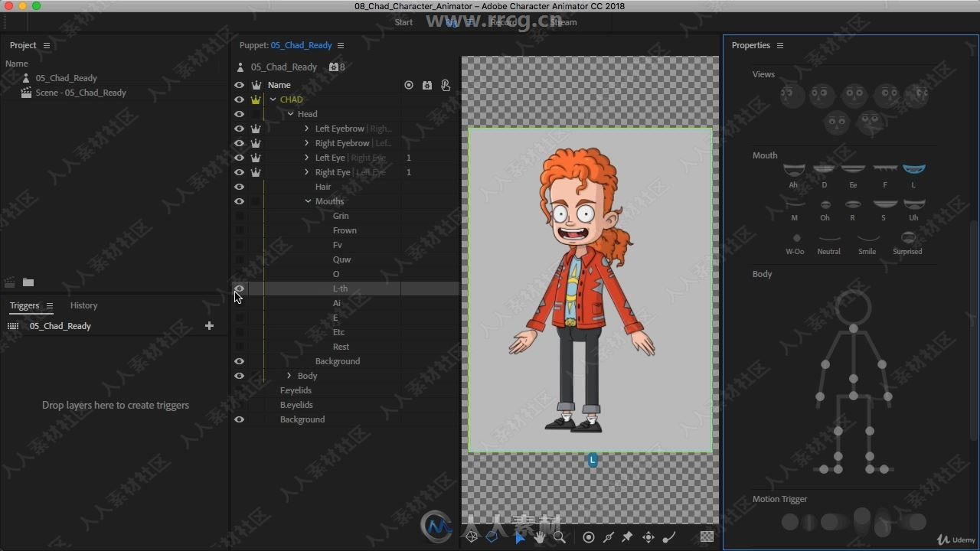Image resolution: width=980 pixels, height=551 pixels.
Task: Select the mesh outline tool in bottom toolbar
Action: [472, 537]
